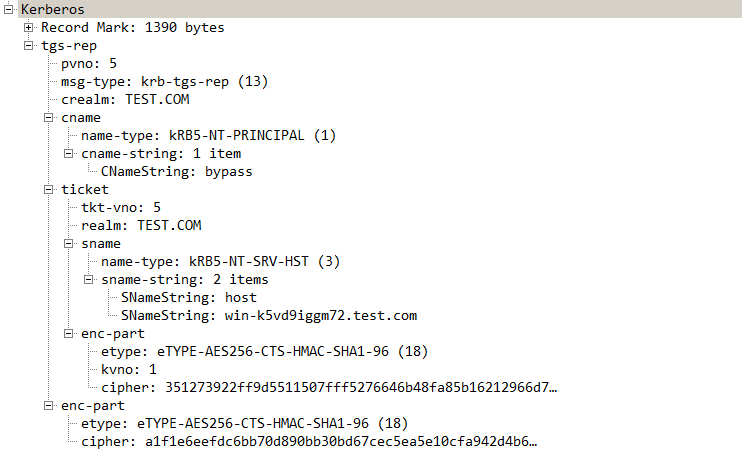Collapse the sname subtree
Screen dimensions: 742x459
(x=68, y=243)
